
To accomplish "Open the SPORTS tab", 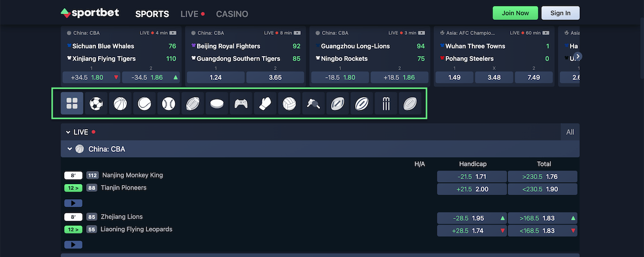I will 152,14.
